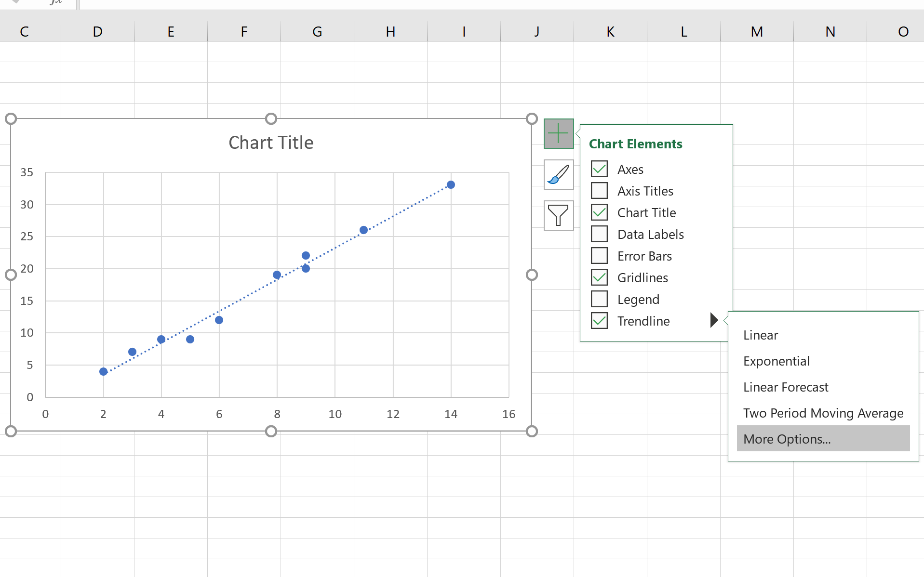Check the Legend checkbox
Viewport: 924px width, 577px height.
(x=599, y=299)
